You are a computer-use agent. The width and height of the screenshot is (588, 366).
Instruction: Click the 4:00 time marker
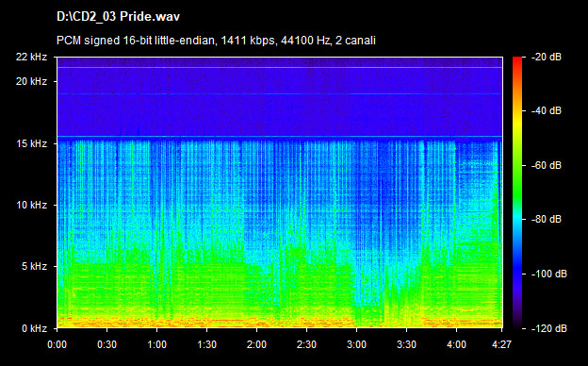click(x=456, y=344)
